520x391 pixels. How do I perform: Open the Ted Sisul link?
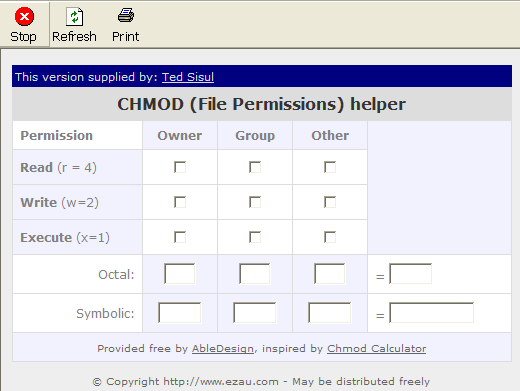pos(188,77)
